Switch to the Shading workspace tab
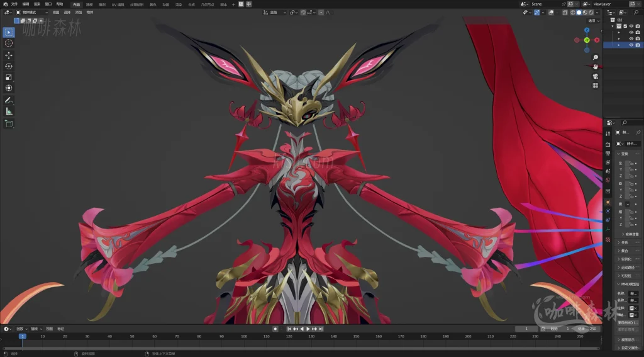Viewport: 644px width, 357px height. (x=153, y=4)
